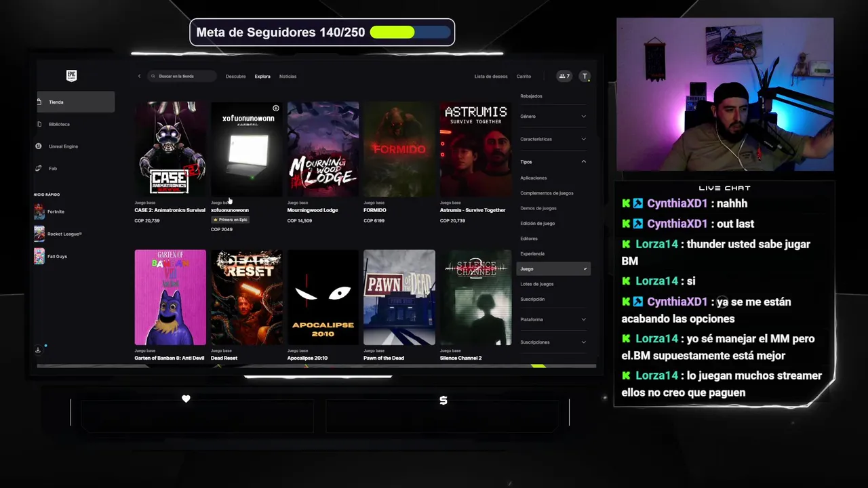Click price COP 2049
Viewport: 868px width, 488px height.
(222, 229)
